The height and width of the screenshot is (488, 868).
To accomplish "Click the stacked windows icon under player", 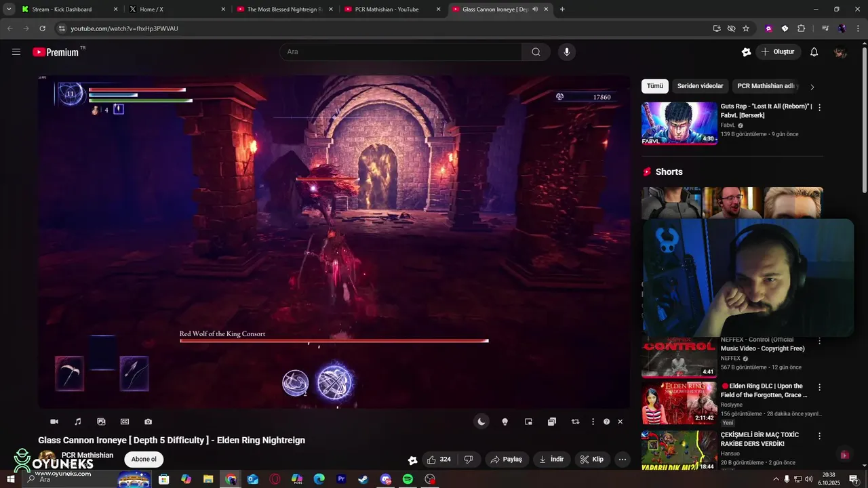I will 552,422.
